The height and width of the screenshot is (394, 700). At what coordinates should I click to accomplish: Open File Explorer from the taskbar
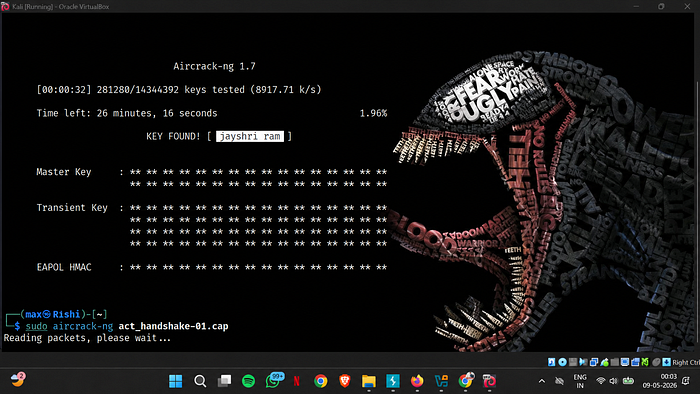point(369,381)
